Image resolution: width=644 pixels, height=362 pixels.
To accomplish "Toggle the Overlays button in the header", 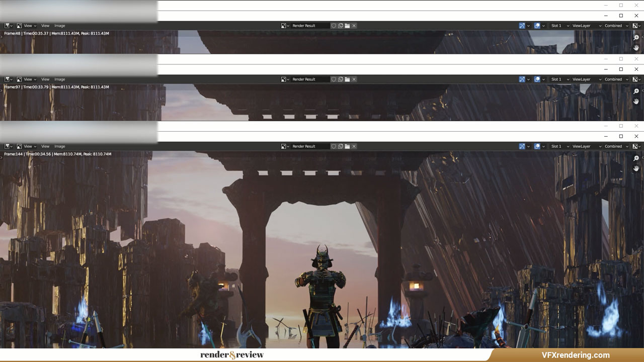I will (x=536, y=146).
